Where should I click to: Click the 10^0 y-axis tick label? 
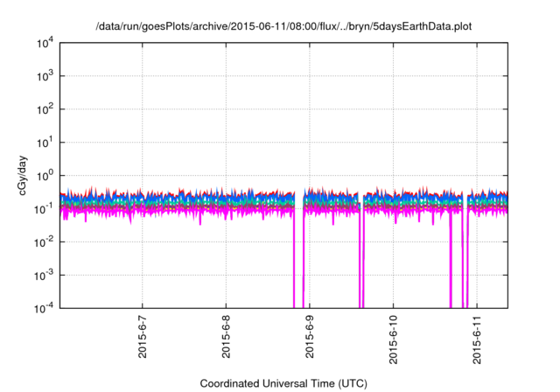[x=45, y=176]
